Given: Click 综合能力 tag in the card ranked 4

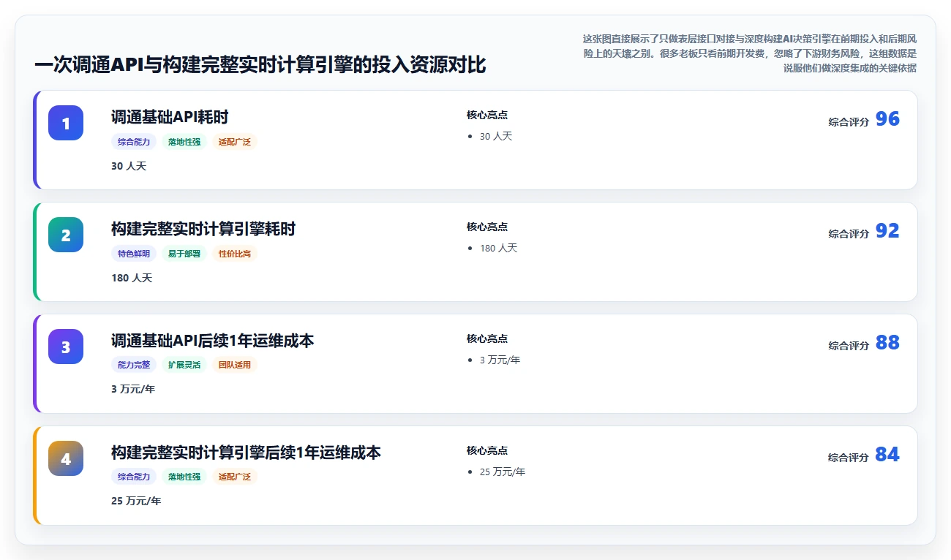Looking at the screenshot, I should click(134, 477).
